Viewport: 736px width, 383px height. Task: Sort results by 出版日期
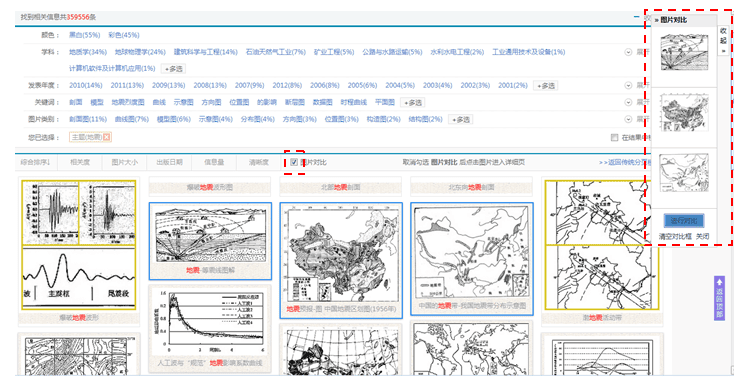(169, 162)
